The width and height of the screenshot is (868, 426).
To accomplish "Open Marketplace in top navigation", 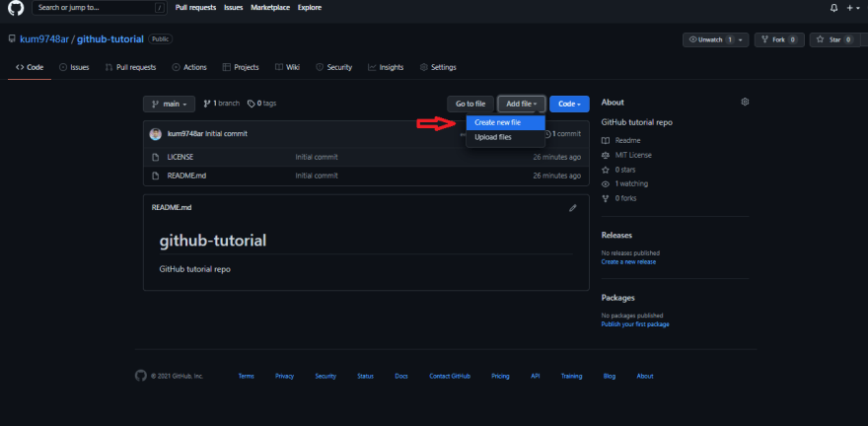I will (x=270, y=8).
